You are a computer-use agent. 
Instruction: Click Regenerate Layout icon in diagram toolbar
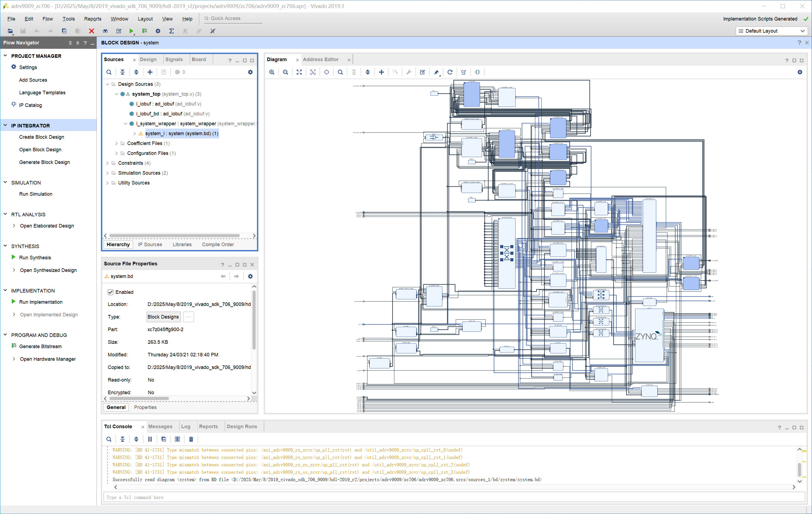click(450, 72)
